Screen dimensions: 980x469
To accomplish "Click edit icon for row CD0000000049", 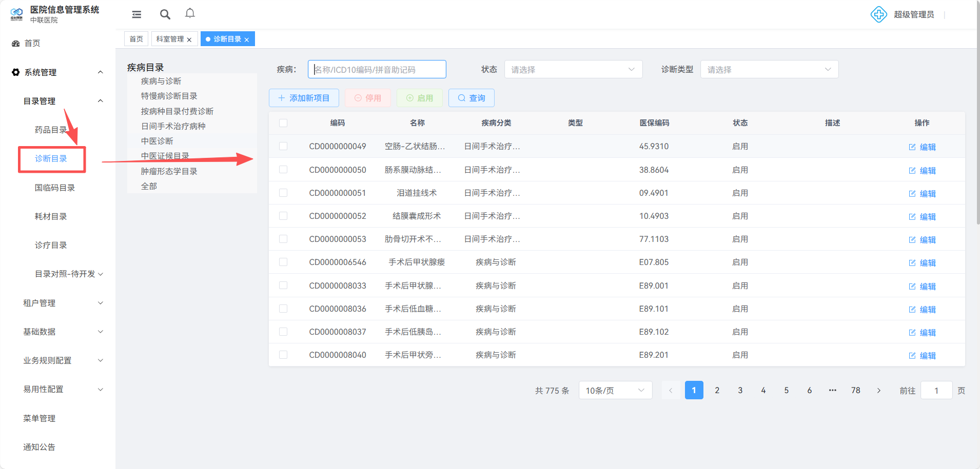I will point(912,147).
